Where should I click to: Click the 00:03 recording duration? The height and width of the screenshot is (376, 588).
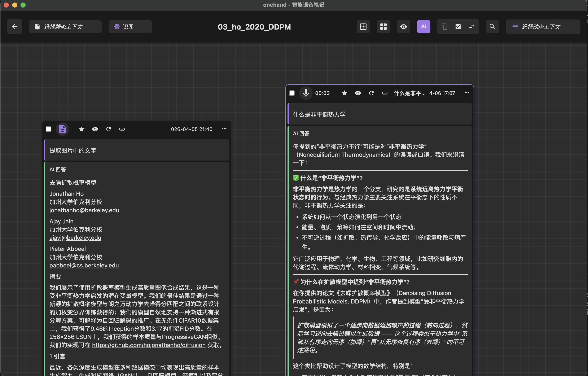pyautogui.click(x=322, y=93)
